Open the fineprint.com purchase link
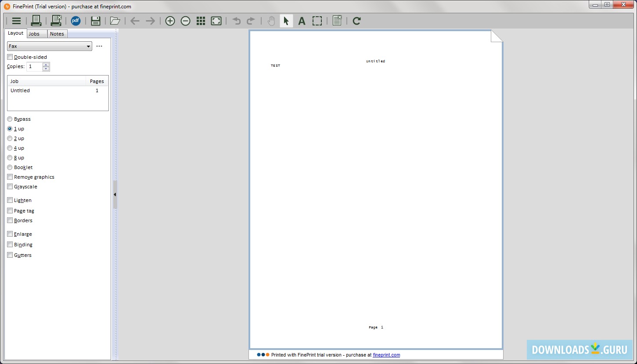This screenshot has height=364, width=637. coord(386,355)
